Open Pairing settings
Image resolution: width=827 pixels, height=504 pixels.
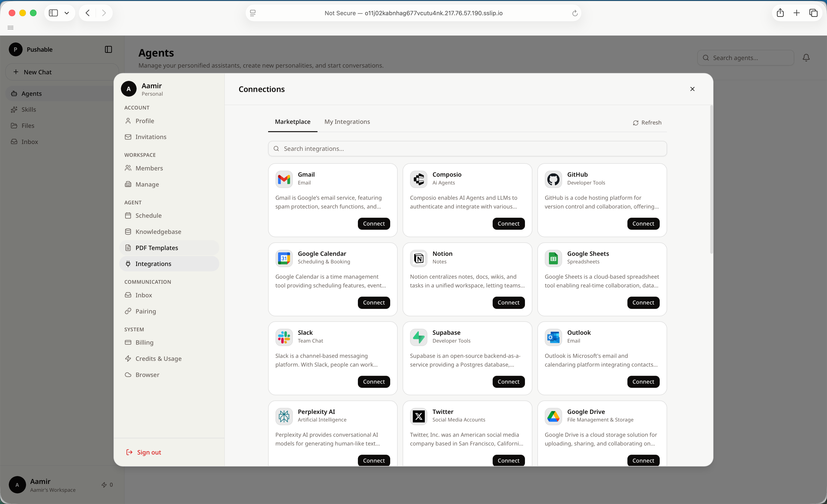pos(169,311)
